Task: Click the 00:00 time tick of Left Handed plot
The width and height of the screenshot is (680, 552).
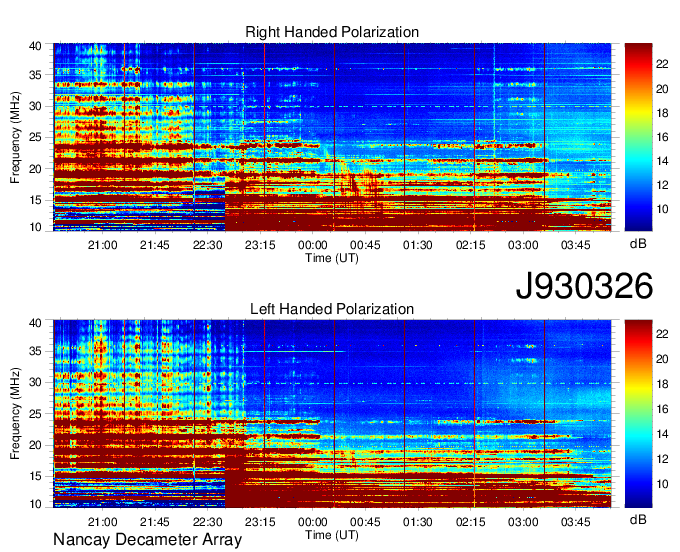Action: point(313,522)
